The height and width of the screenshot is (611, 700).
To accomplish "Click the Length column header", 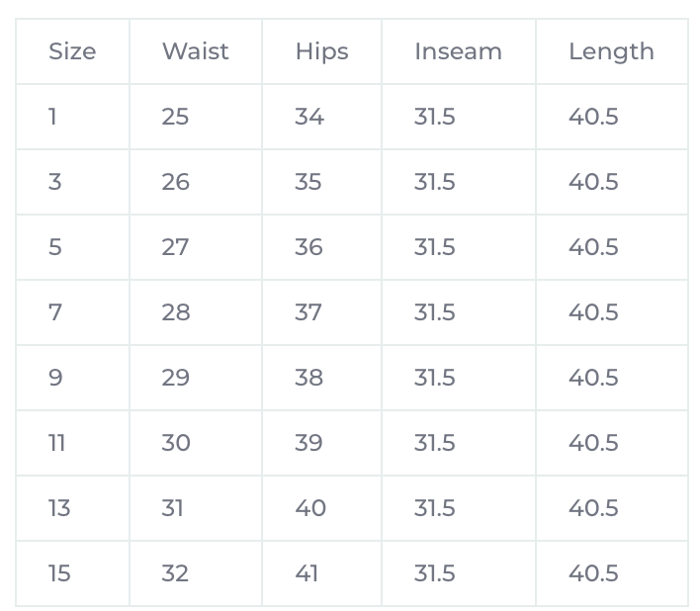I will pyautogui.click(x=611, y=51).
